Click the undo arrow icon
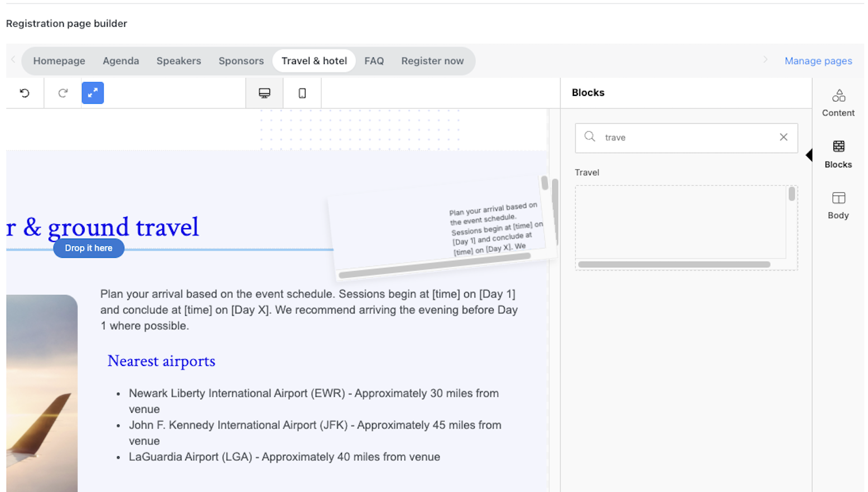The image size is (868, 492). click(25, 93)
